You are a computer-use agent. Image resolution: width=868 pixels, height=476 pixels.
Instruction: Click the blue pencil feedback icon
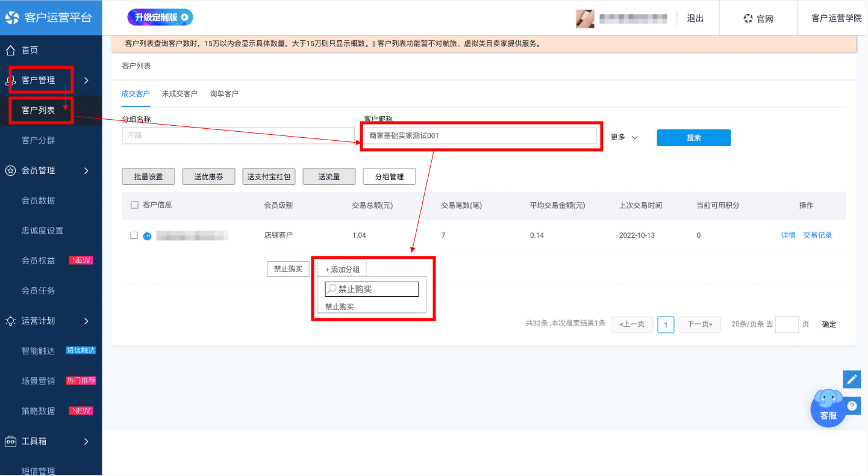pos(852,379)
